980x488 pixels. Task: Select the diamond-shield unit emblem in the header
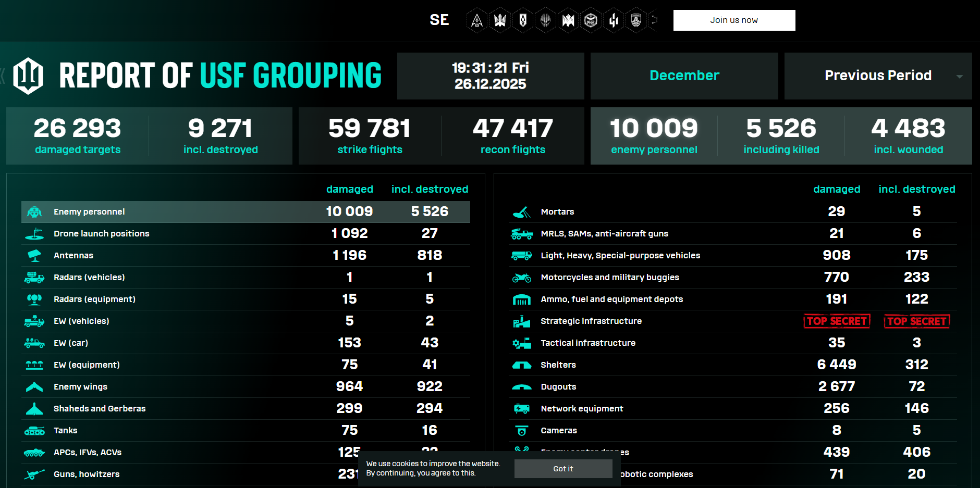523,20
